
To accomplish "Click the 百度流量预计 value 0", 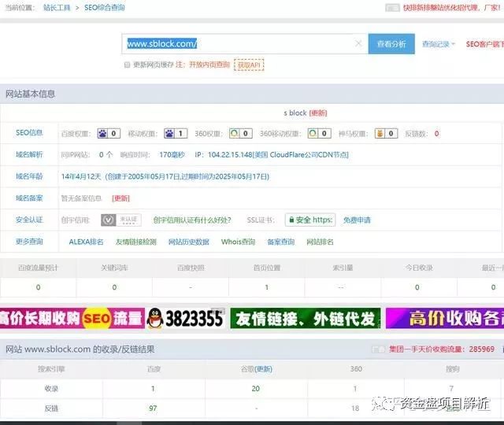I will click(39, 287).
